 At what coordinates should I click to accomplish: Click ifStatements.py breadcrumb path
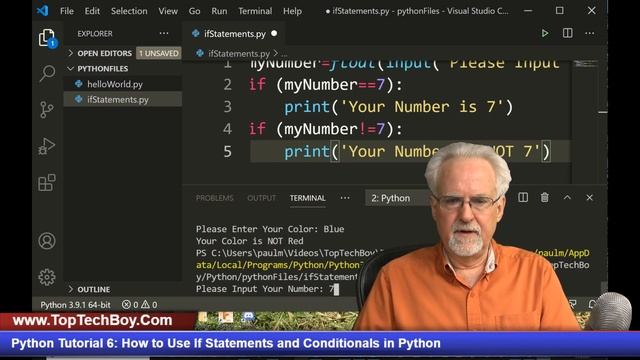pos(239,53)
